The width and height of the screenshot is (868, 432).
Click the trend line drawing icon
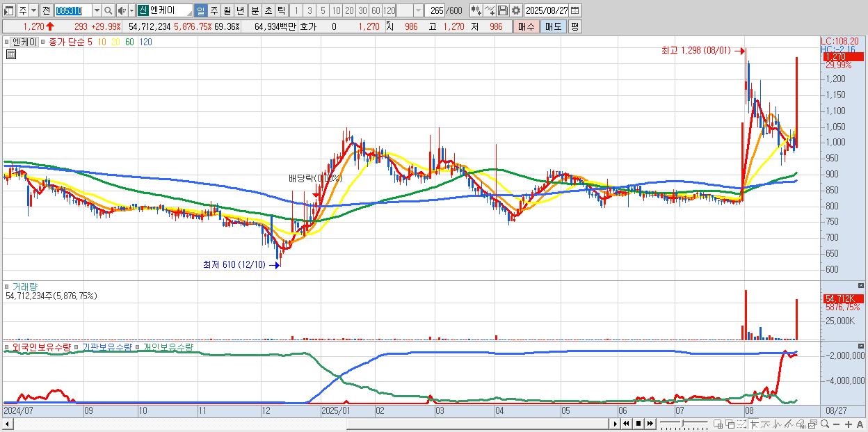766,424
